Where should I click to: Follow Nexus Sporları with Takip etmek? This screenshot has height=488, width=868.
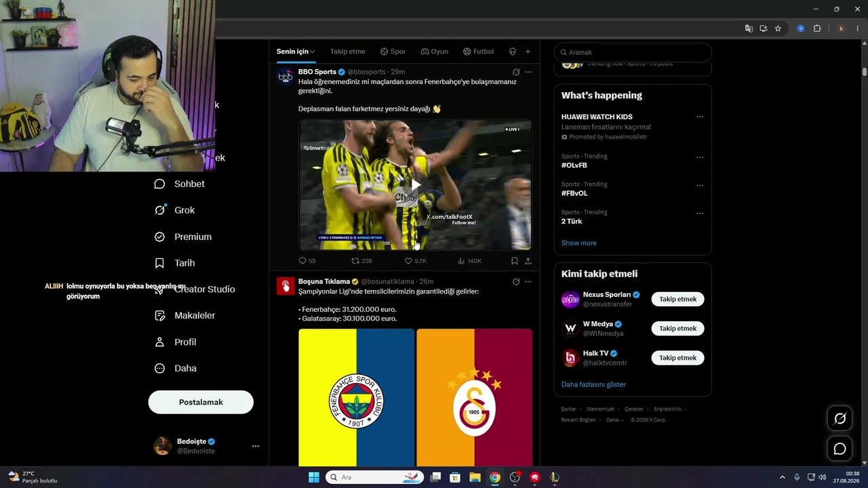(x=677, y=299)
